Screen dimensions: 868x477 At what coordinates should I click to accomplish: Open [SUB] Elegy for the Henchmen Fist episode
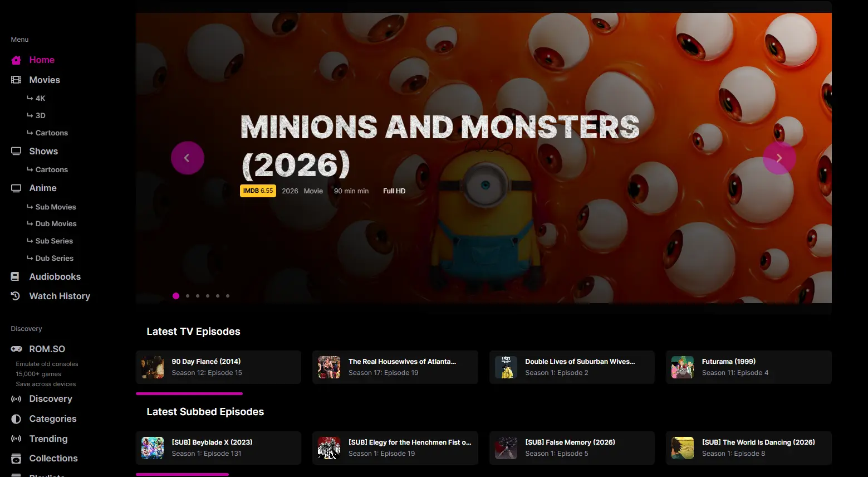coord(395,448)
